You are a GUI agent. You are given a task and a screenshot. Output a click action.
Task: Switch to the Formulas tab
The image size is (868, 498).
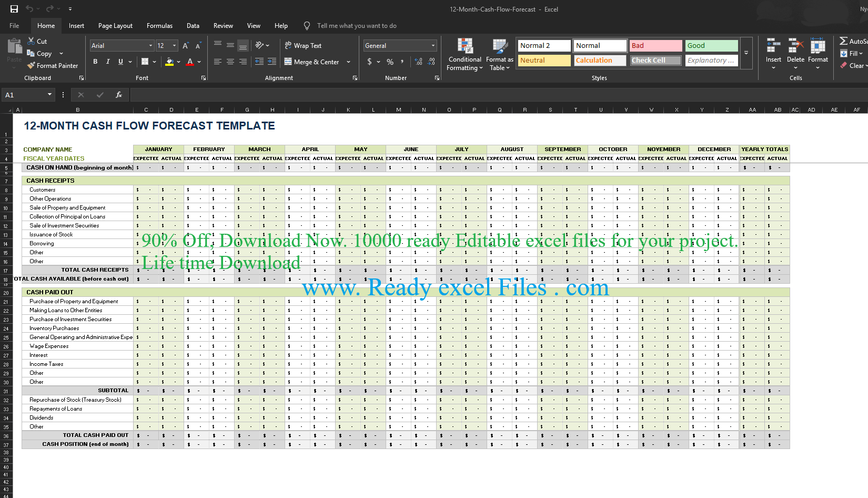(159, 25)
